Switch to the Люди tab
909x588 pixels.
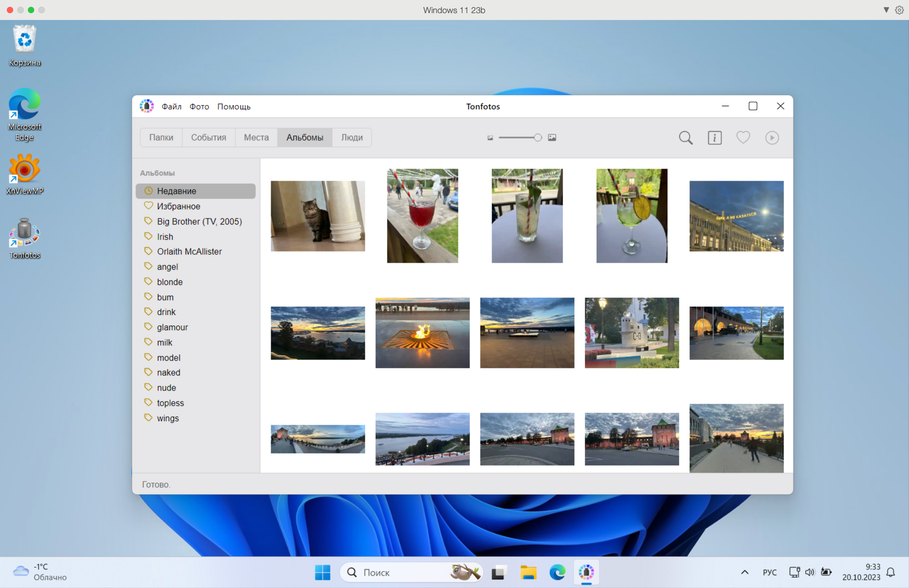tap(352, 138)
